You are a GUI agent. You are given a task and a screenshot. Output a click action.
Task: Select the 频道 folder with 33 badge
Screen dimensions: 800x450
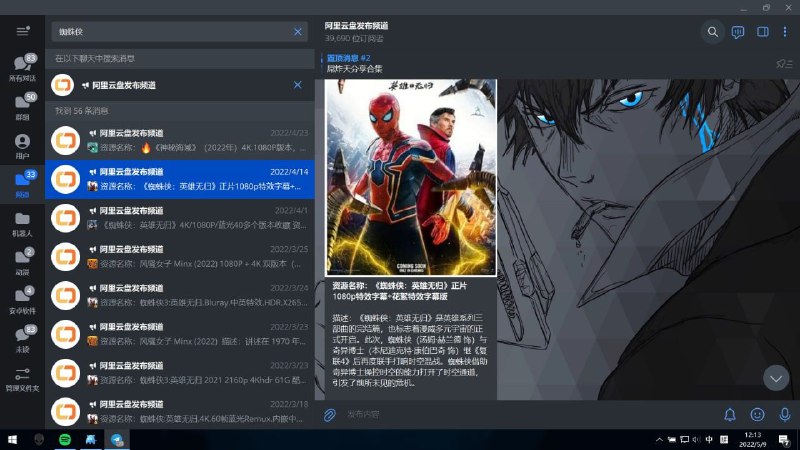click(x=22, y=184)
